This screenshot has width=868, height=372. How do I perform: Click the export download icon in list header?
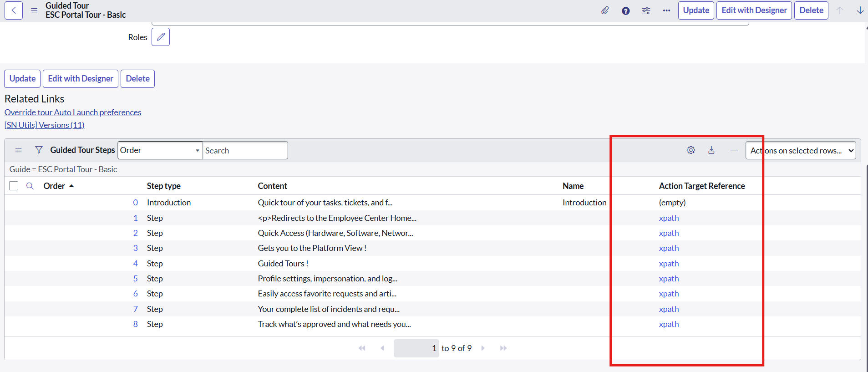pyautogui.click(x=711, y=150)
